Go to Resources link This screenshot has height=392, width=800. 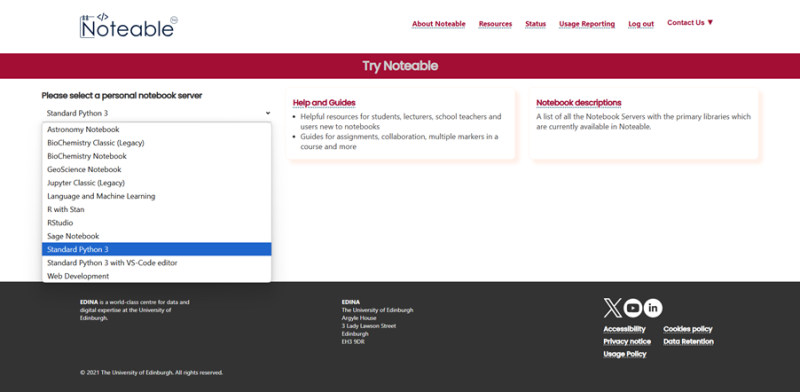click(495, 24)
